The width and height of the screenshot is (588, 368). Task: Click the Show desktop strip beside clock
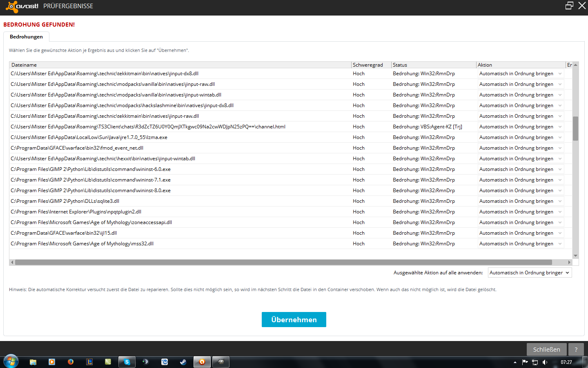coord(585,362)
